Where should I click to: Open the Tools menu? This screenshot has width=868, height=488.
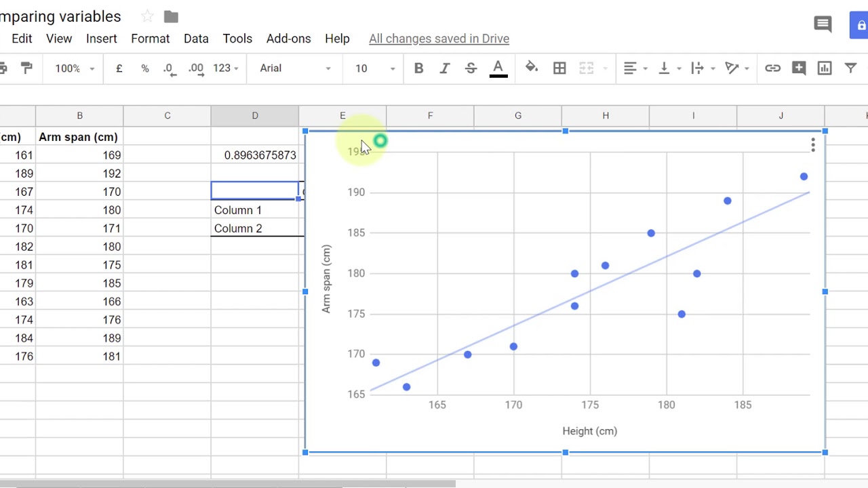237,39
